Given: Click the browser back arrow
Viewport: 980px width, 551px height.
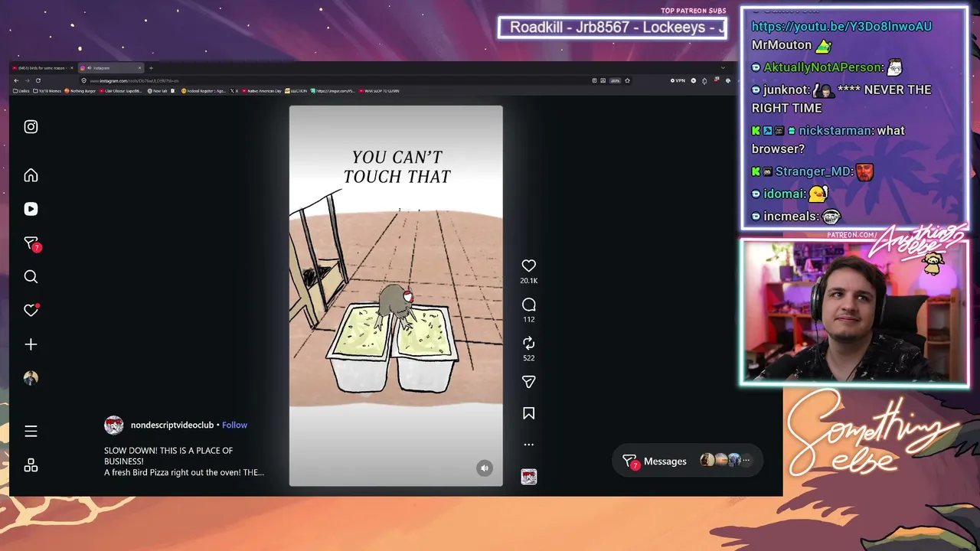Looking at the screenshot, I should tap(16, 80).
